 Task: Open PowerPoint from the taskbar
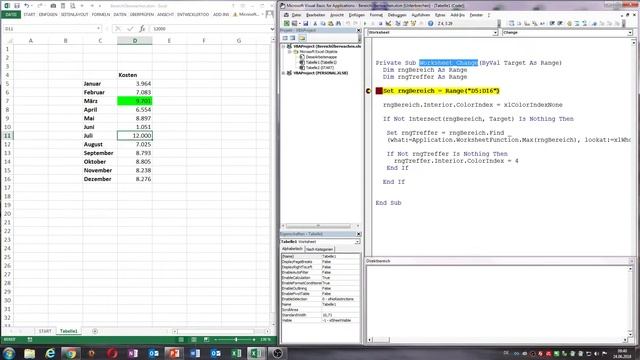tap(174, 353)
